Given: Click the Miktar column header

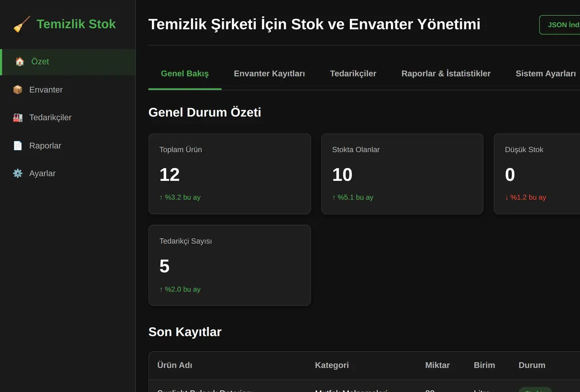Looking at the screenshot, I should pos(437,365).
